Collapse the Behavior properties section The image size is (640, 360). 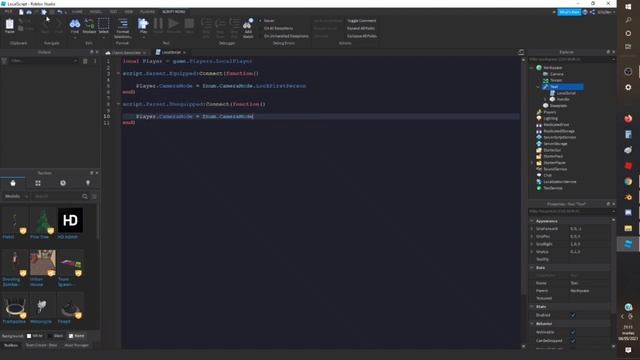point(532,324)
